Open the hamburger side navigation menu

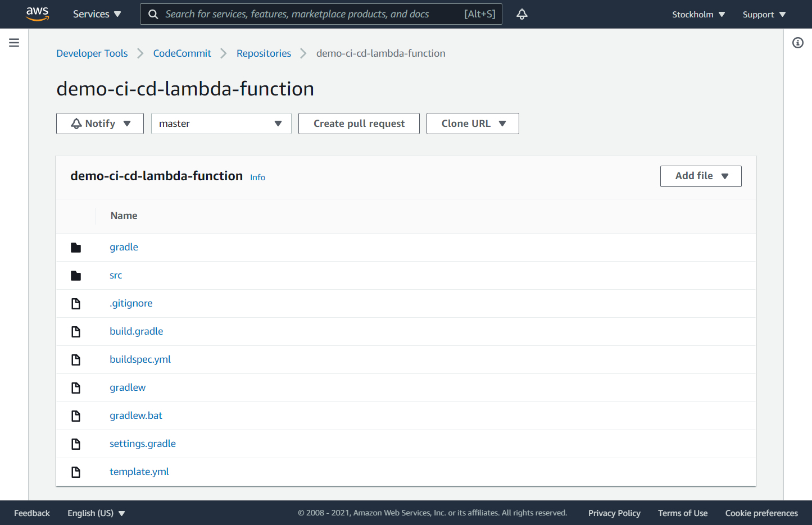click(x=14, y=43)
